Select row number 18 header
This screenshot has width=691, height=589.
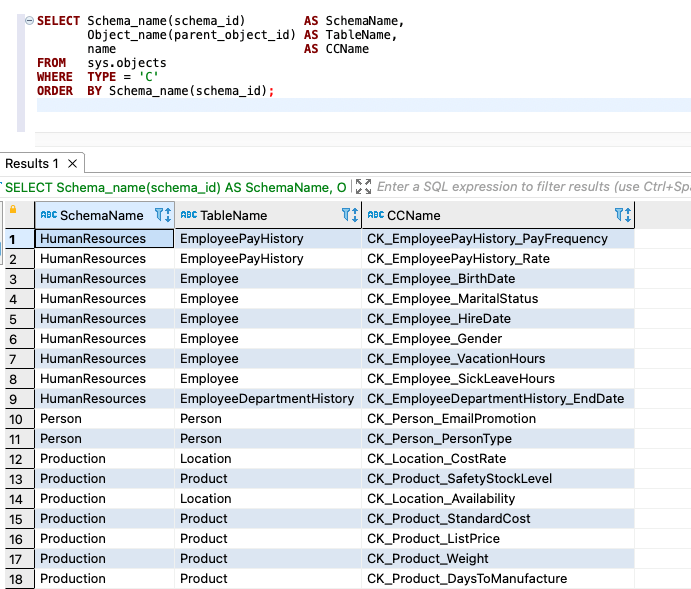click(20, 579)
